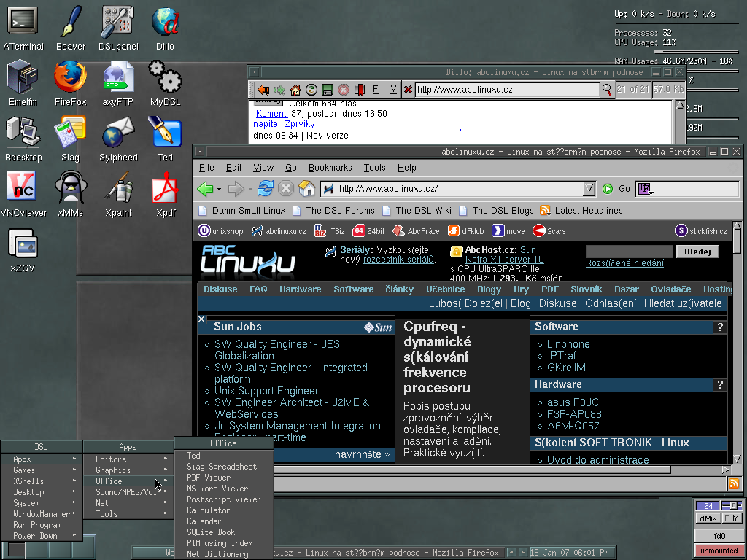Adjust the volume slider in mixer
The height and width of the screenshot is (560, 747).
tap(732, 505)
